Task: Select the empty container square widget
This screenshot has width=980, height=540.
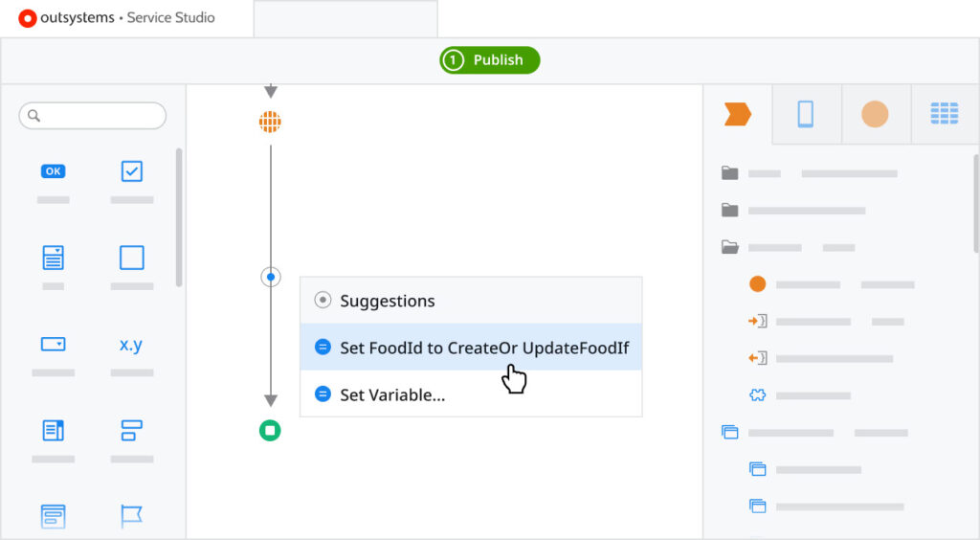Action: pyautogui.click(x=132, y=258)
